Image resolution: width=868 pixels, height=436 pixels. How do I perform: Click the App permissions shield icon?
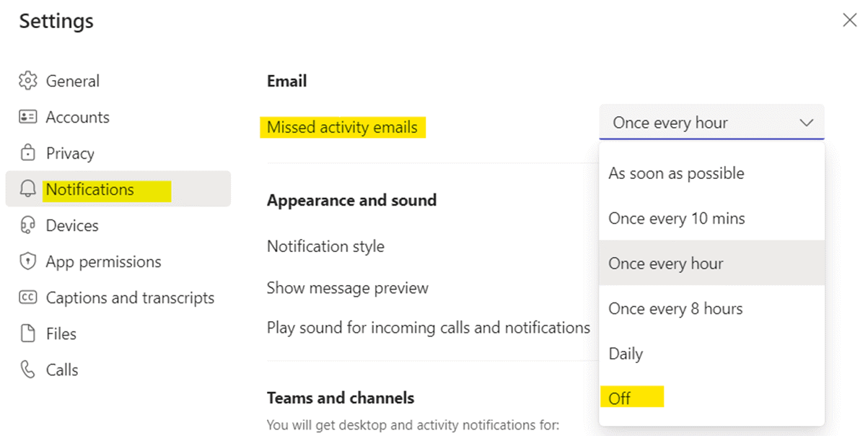(28, 261)
